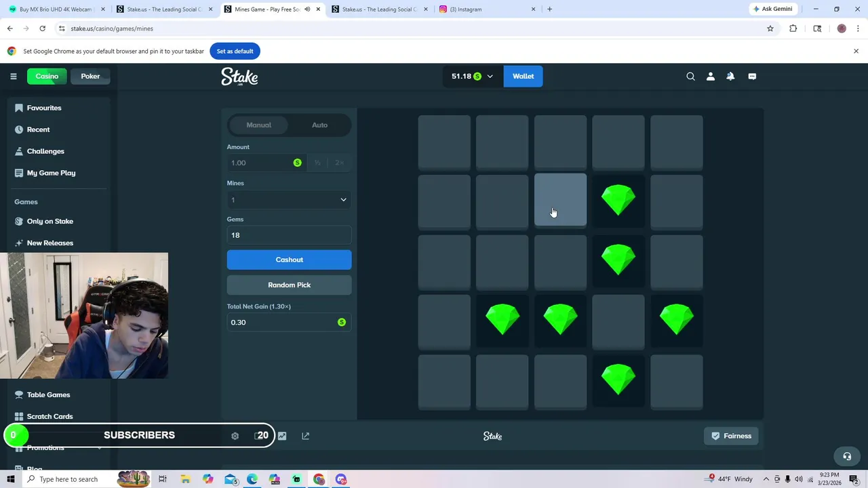Click Set as default button
This screenshot has height=488, width=868.
pyautogui.click(x=235, y=51)
